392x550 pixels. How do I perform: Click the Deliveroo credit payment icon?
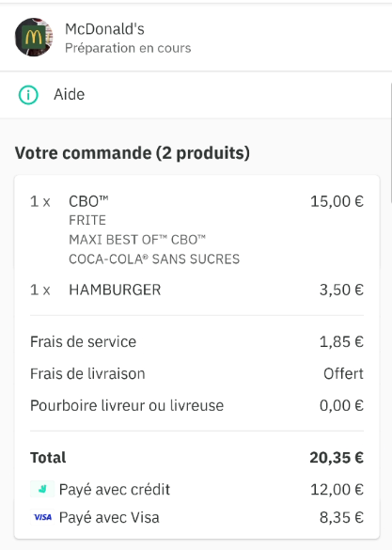42,489
